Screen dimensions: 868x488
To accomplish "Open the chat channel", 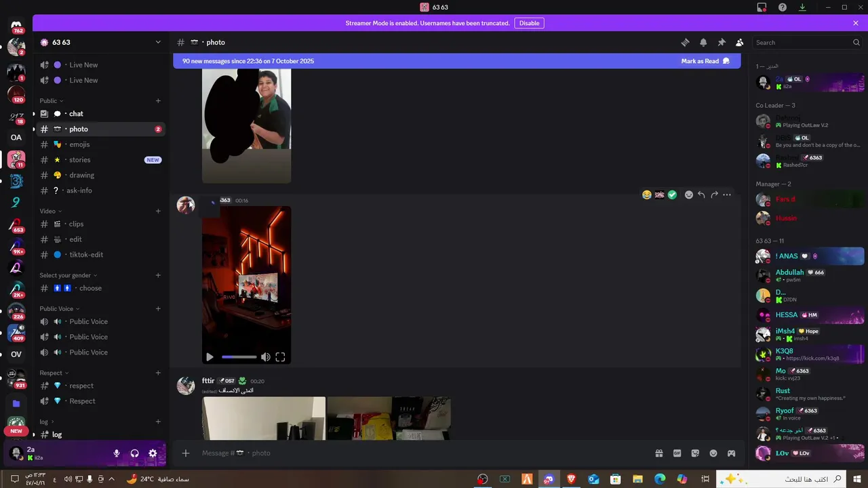I will (x=101, y=114).
